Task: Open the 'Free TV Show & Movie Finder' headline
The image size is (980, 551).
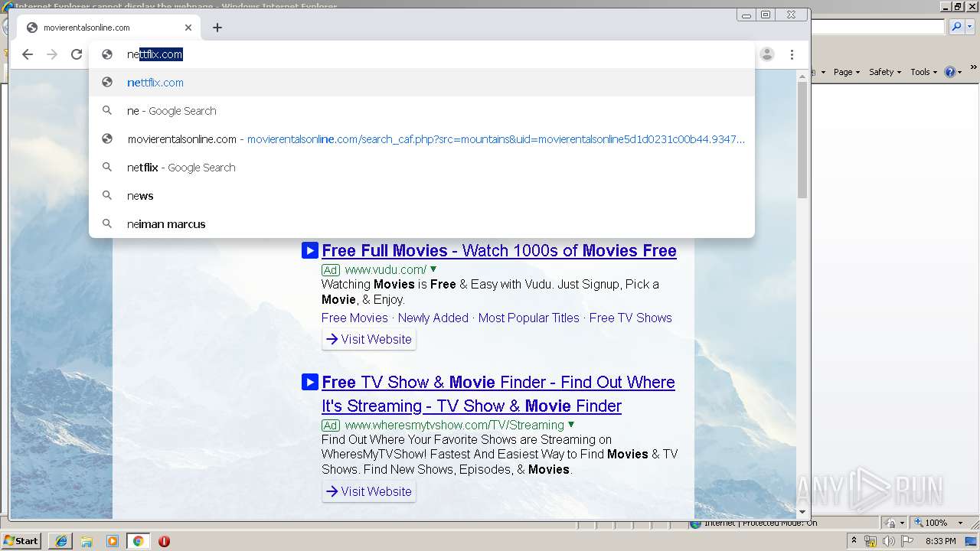Action: [498, 394]
